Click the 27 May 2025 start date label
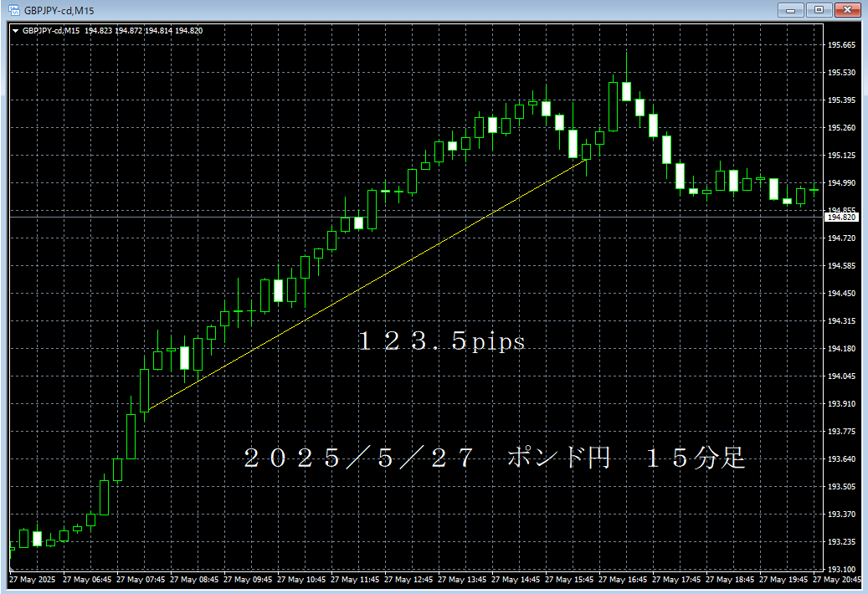This screenshot has height=594, width=868. 31,579
